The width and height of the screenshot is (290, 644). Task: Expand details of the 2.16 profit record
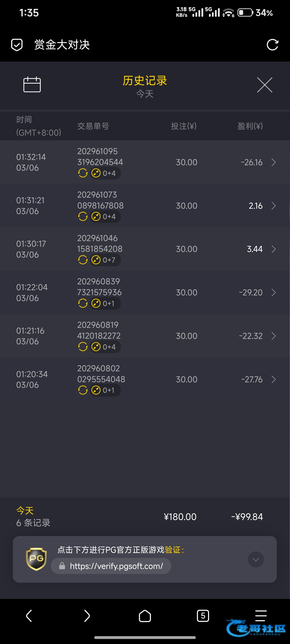click(273, 206)
